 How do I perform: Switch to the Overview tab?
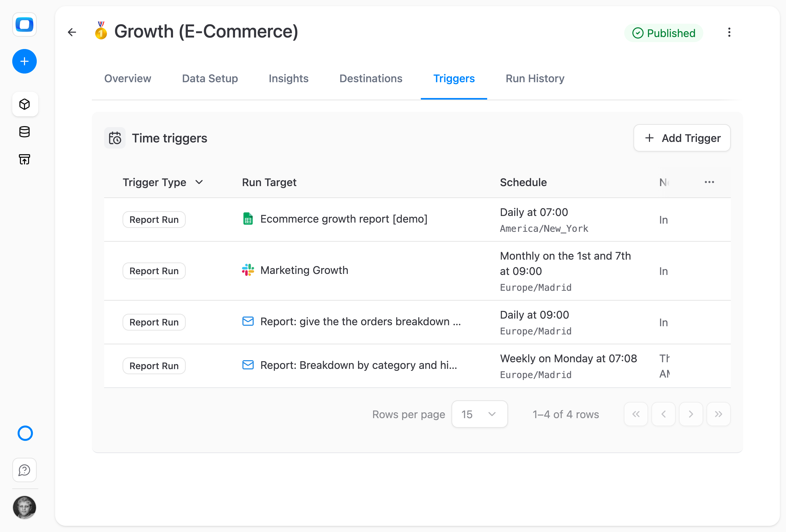[128, 79]
